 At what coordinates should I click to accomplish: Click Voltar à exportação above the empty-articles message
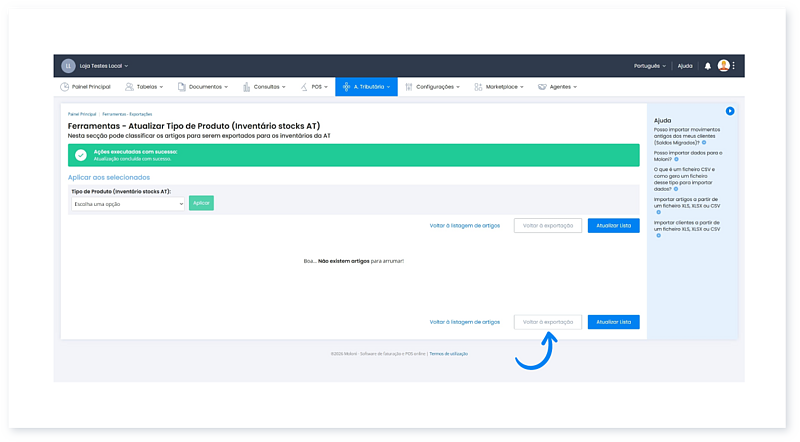547,226
